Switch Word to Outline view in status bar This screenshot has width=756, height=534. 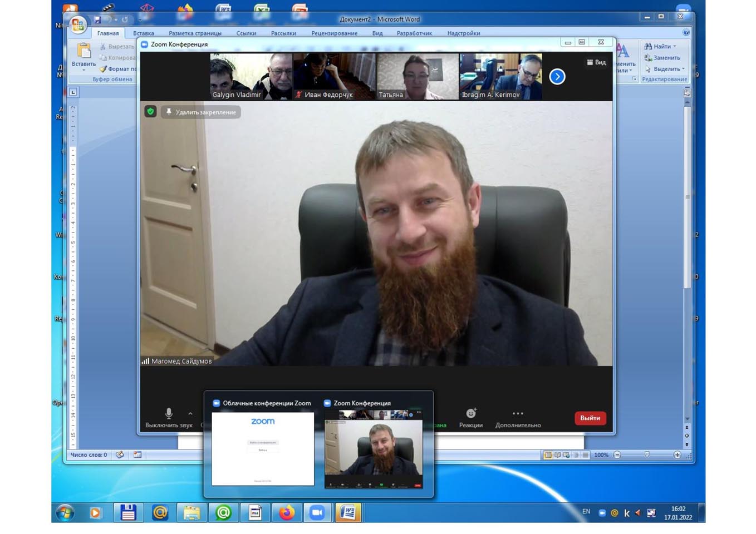click(576, 455)
